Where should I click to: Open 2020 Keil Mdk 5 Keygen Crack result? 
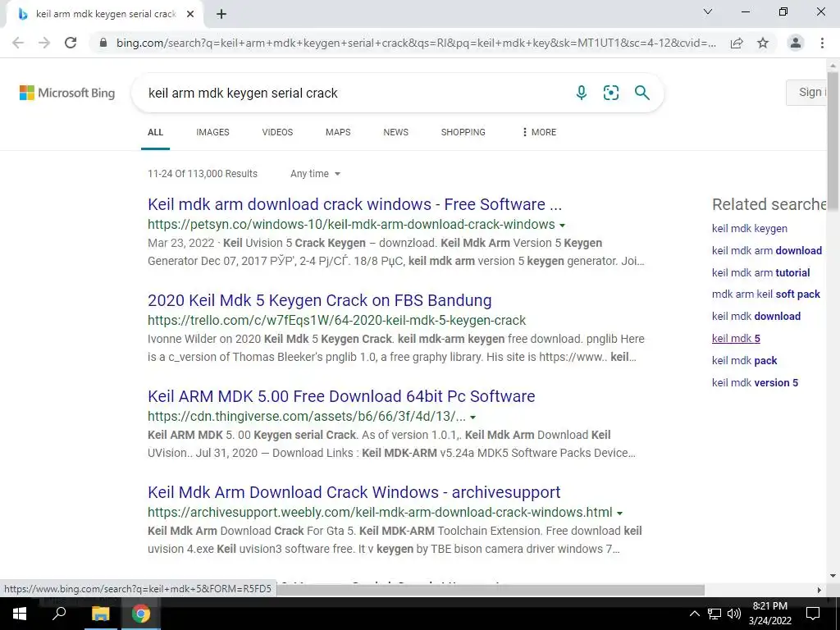point(319,300)
